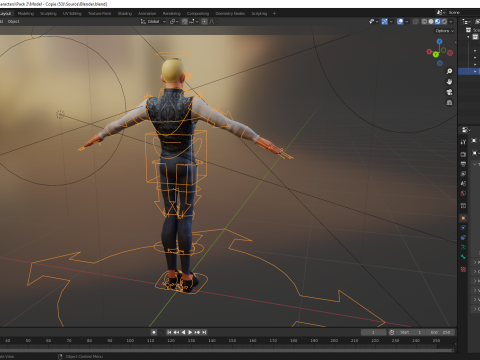Switch perspective/orthographic with the grid icon
Viewport: 480px width, 360px height.
click(x=449, y=102)
